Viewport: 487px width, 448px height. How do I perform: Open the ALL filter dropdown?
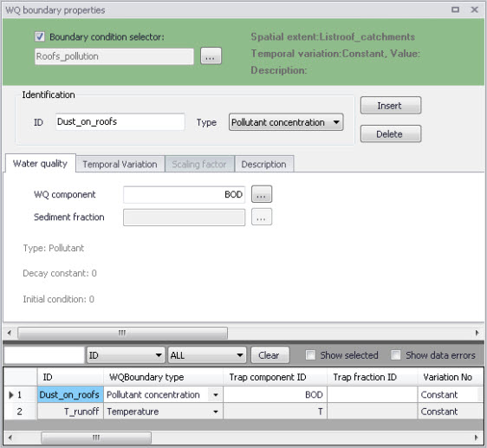click(x=207, y=355)
